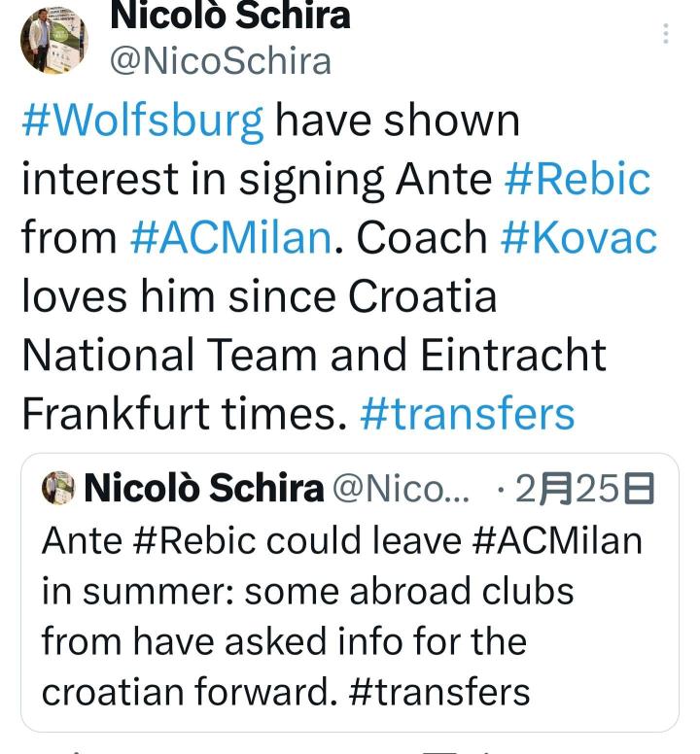Click the bold Nicolò Schira name header
The height and width of the screenshot is (754, 700).
point(229,16)
